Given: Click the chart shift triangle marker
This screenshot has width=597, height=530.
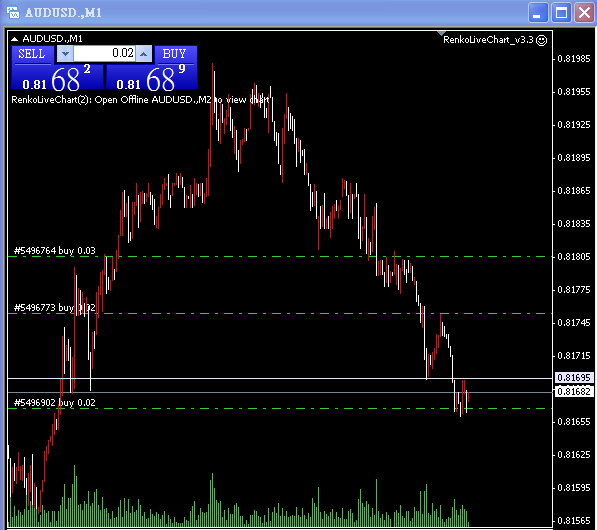Looking at the screenshot, I should (x=441, y=34).
